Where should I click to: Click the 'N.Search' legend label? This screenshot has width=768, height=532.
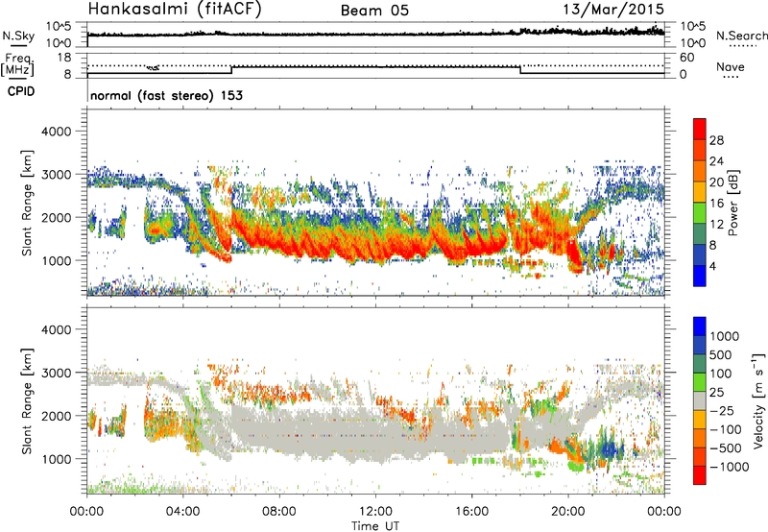[x=741, y=36]
